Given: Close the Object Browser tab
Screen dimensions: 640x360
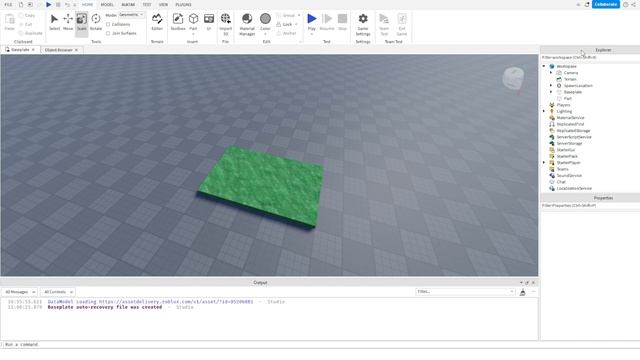Looking at the screenshot, I should point(76,50).
